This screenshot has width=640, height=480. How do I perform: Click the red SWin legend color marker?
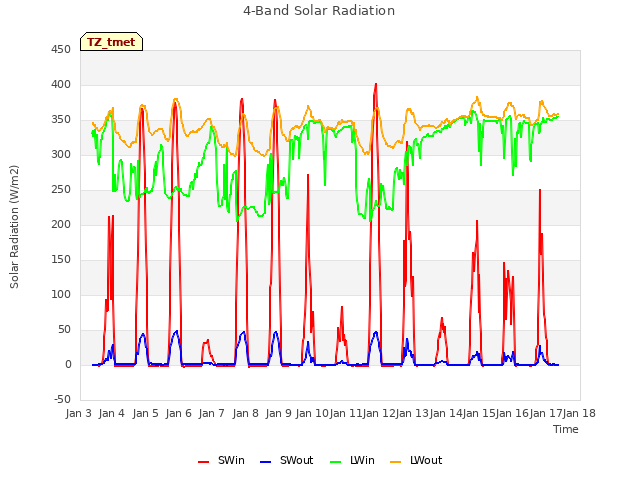(x=203, y=462)
